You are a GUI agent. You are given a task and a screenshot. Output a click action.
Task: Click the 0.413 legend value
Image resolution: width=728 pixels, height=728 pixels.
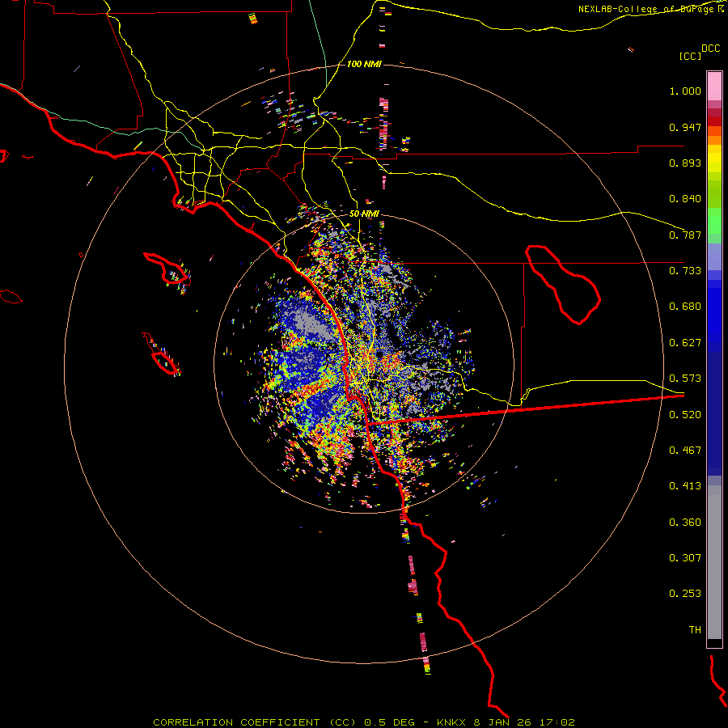click(x=685, y=486)
